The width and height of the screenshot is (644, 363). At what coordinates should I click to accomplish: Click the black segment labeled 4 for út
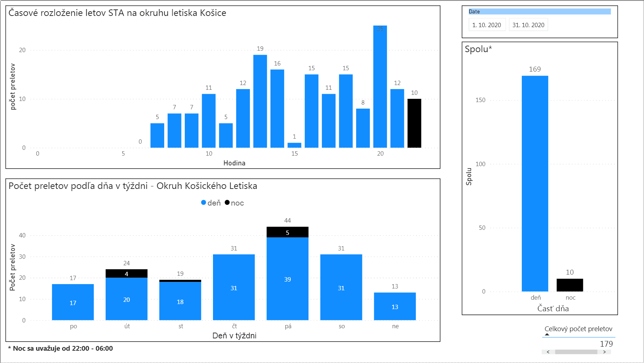tap(127, 274)
